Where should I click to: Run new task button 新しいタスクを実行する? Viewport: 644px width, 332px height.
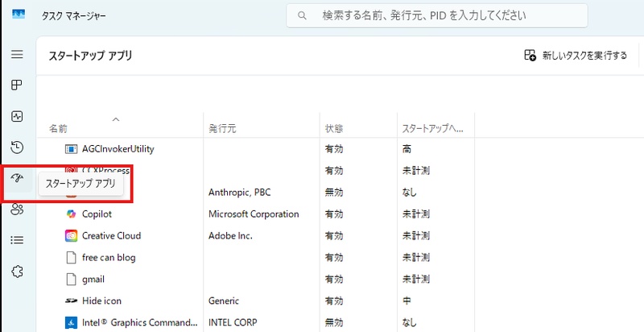(576, 56)
